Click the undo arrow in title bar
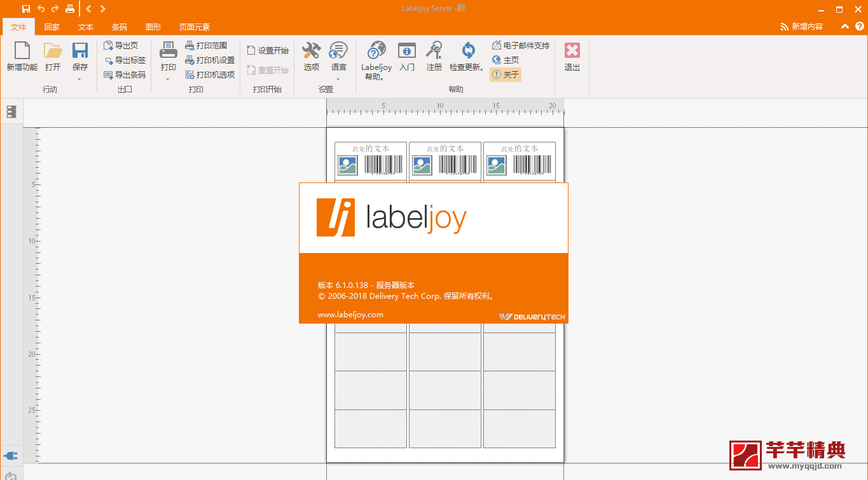The width and height of the screenshot is (868, 480). [x=41, y=9]
